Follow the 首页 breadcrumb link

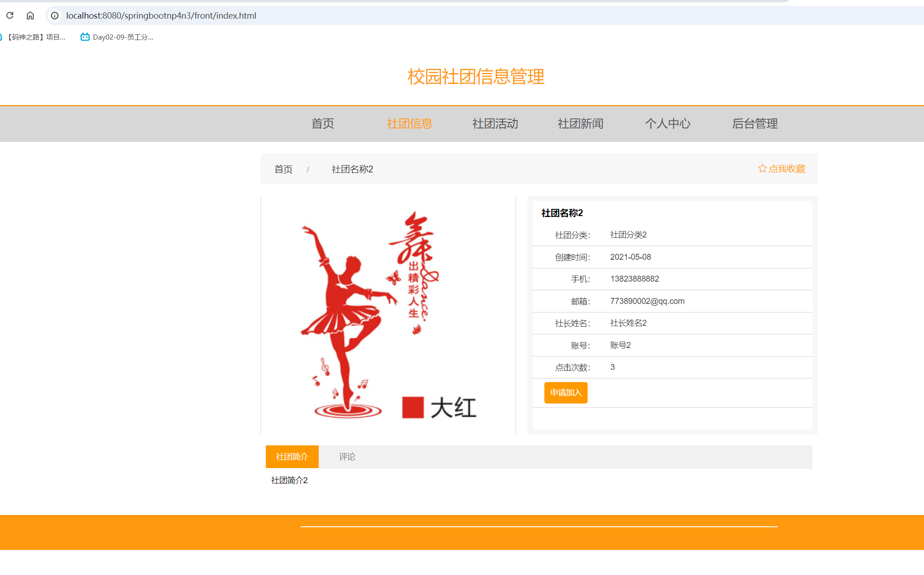[283, 169]
